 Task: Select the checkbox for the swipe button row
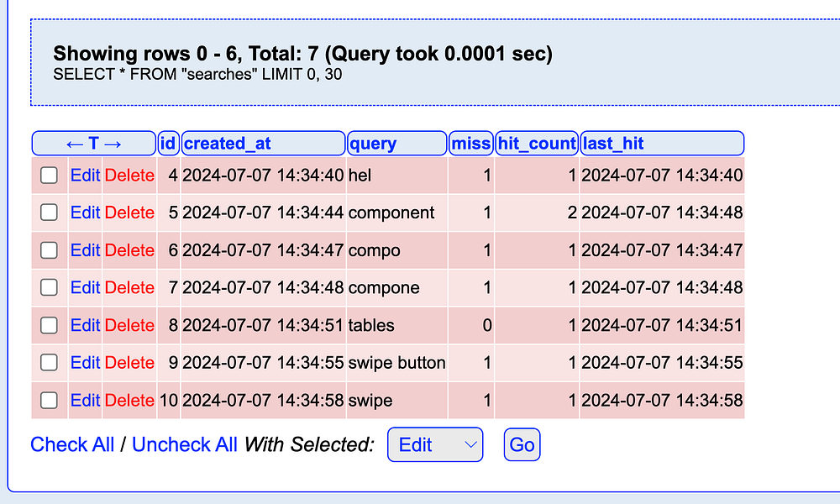(x=49, y=363)
